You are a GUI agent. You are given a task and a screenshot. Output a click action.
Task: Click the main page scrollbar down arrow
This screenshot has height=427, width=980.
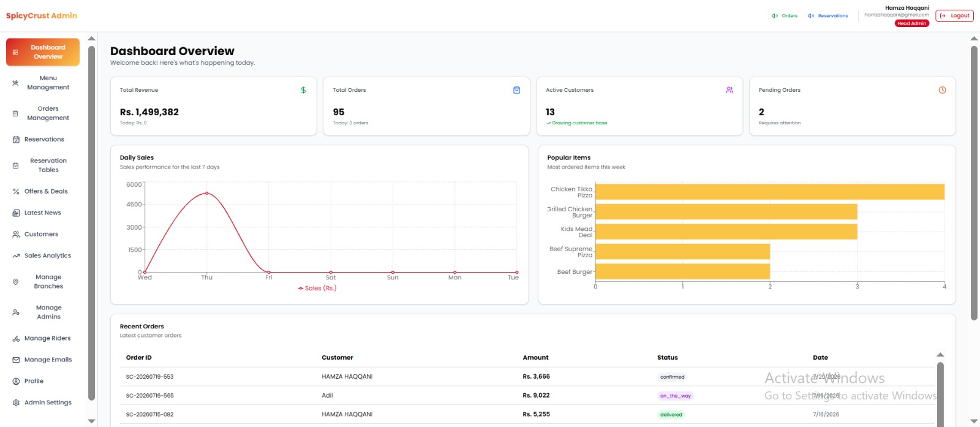click(x=974, y=421)
